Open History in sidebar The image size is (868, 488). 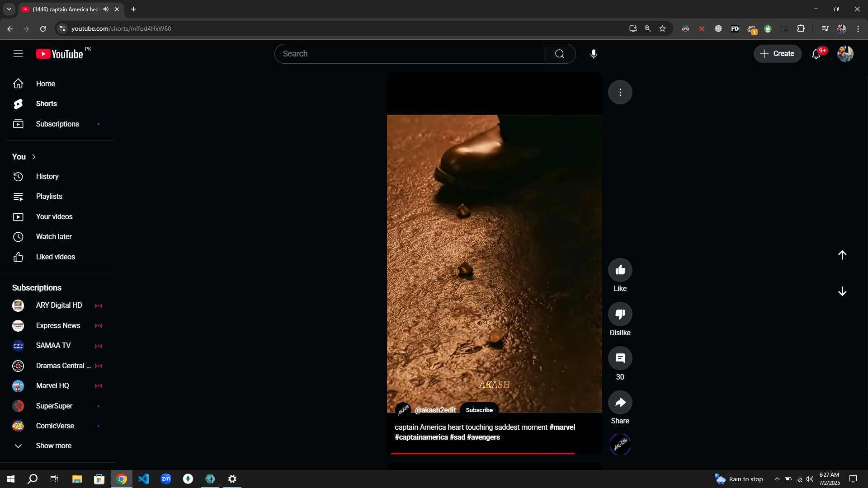pos(57,177)
